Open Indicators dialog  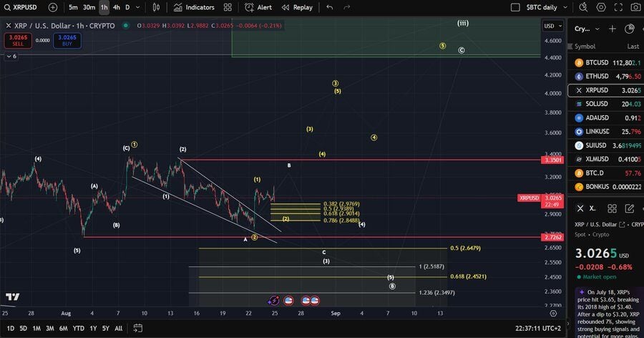[194, 7]
